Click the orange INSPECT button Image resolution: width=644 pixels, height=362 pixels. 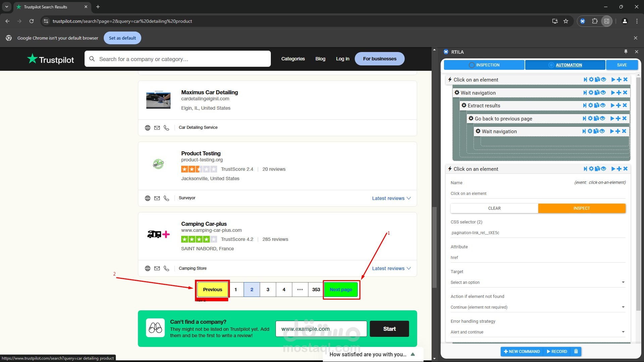pyautogui.click(x=582, y=208)
